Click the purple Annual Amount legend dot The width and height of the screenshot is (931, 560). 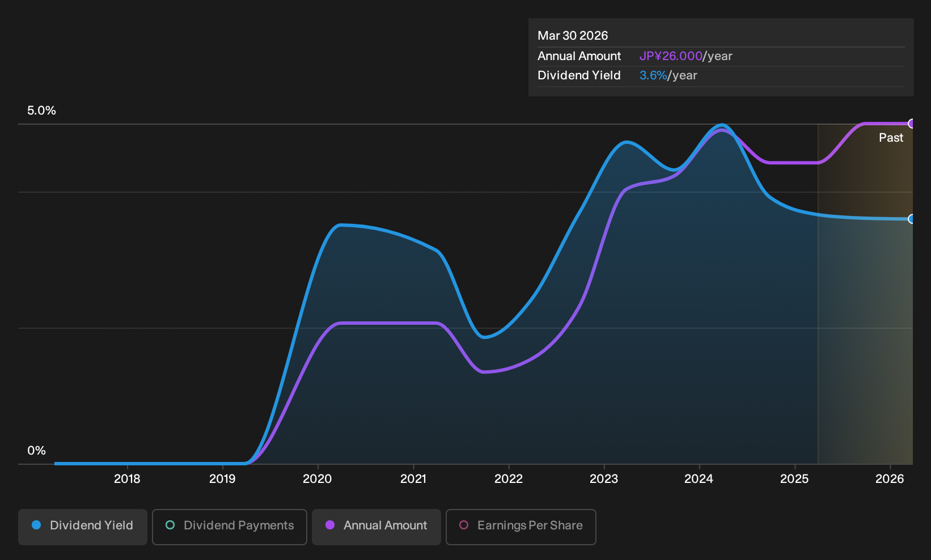coord(330,525)
